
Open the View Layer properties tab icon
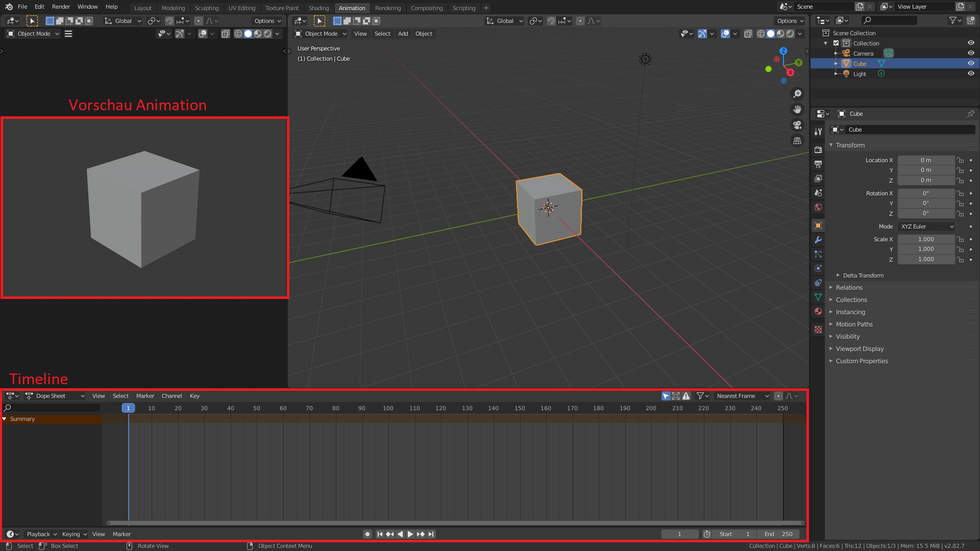click(x=818, y=179)
